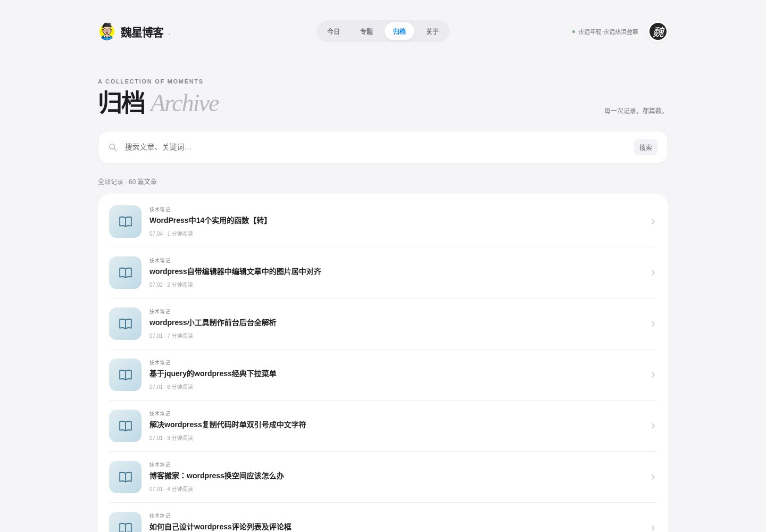This screenshot has width=766, height=532.
Task: Open the 关于 nav tab
Action: pyautogui.click(x=432, y=31)
